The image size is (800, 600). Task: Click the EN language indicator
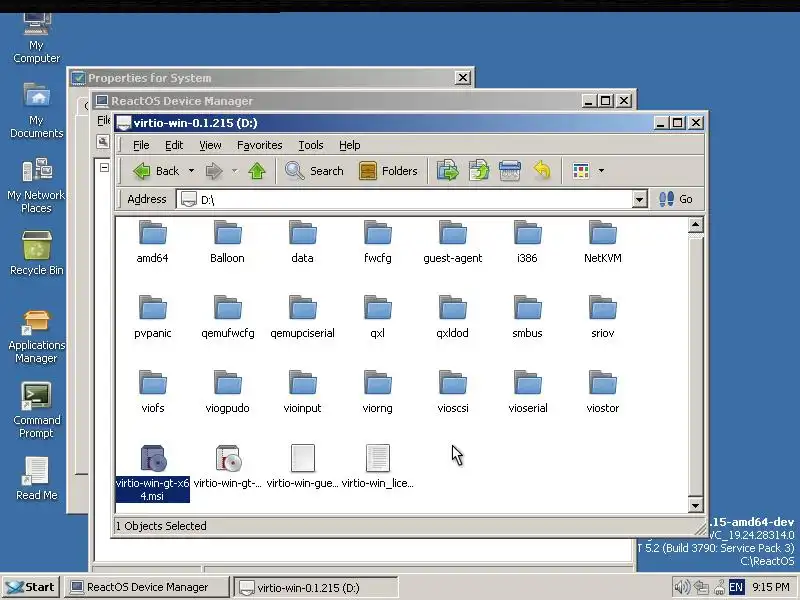[736, 587]
